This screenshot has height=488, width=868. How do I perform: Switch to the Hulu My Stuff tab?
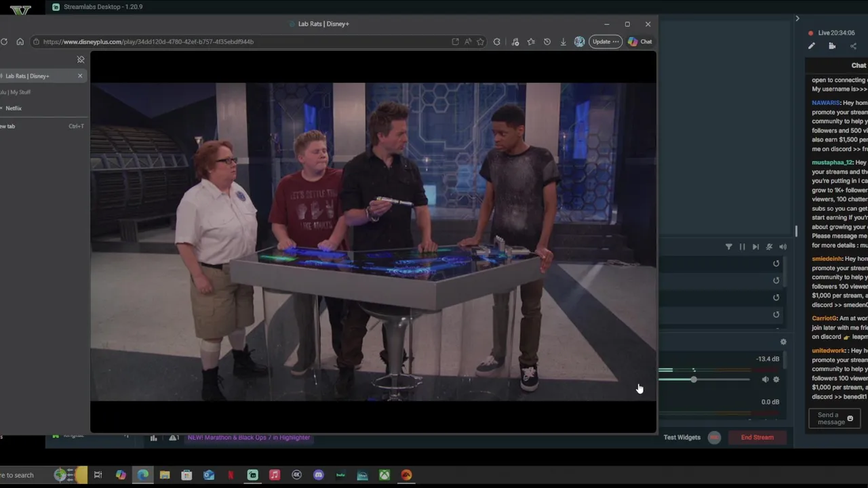click(x=42, y=92)
